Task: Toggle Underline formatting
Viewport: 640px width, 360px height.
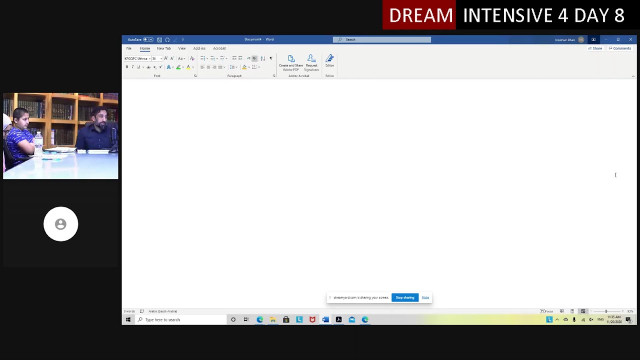Action: point(138,67)
